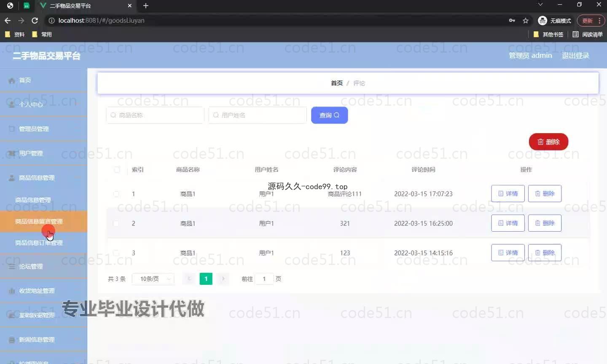This screenshot has height=364, width=607.
Task: Open the 阅读清单 reading list
Action: (x=588, y=35)
